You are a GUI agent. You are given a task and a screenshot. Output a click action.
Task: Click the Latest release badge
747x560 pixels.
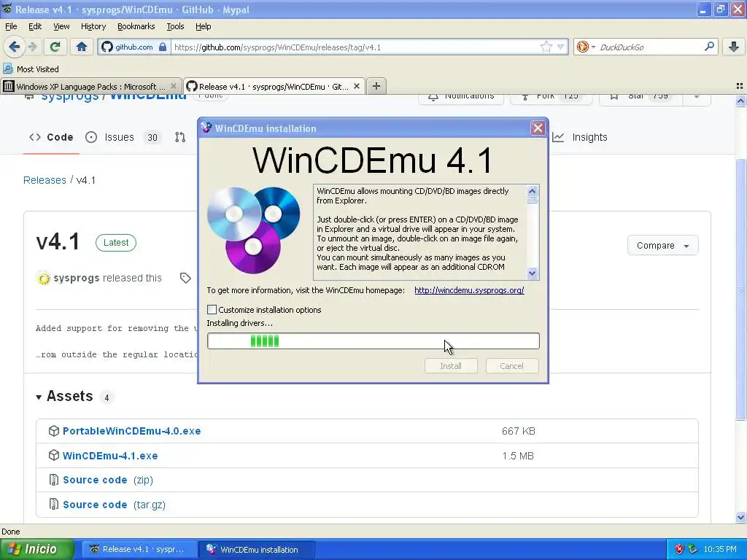coord(116,243)
